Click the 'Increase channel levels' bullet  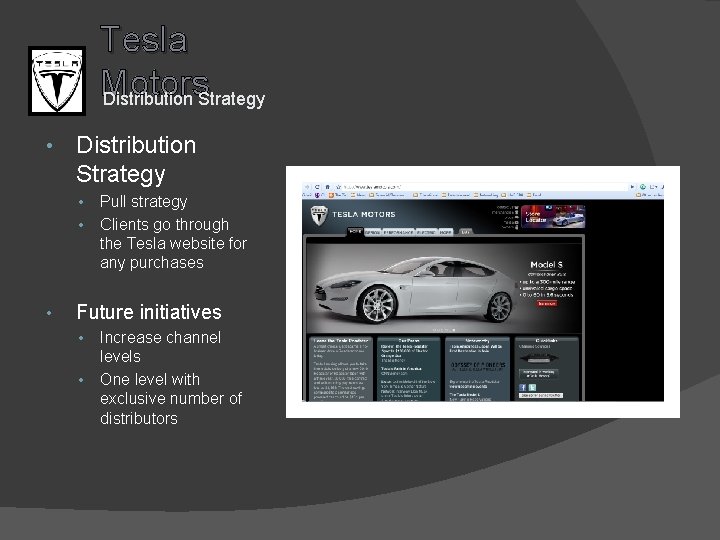(x=160, y=347)
